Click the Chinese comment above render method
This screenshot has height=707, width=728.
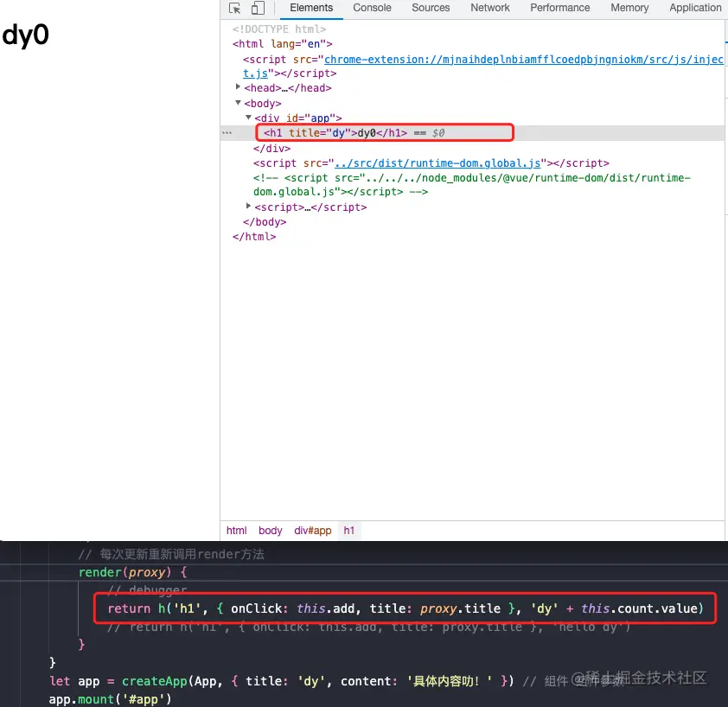(x=171, y=554)
